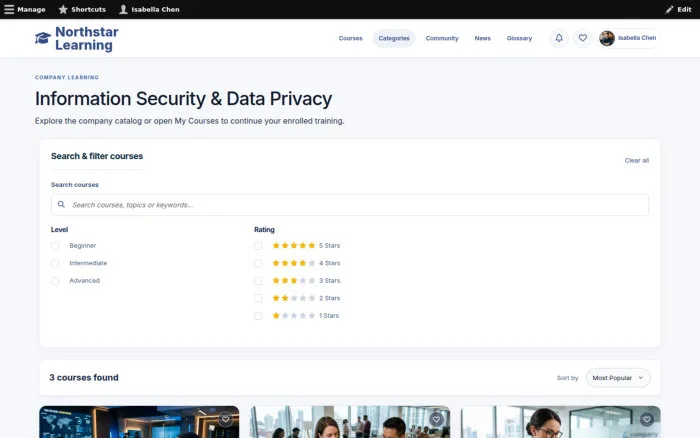Open the favorites heart in header

pyautogui.click(x=583, y=38)
